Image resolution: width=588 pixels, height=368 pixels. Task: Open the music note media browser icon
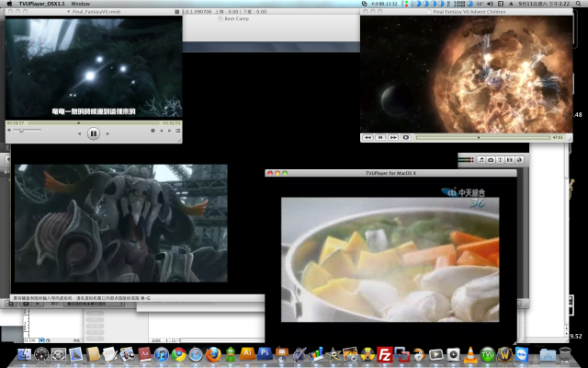481,160
